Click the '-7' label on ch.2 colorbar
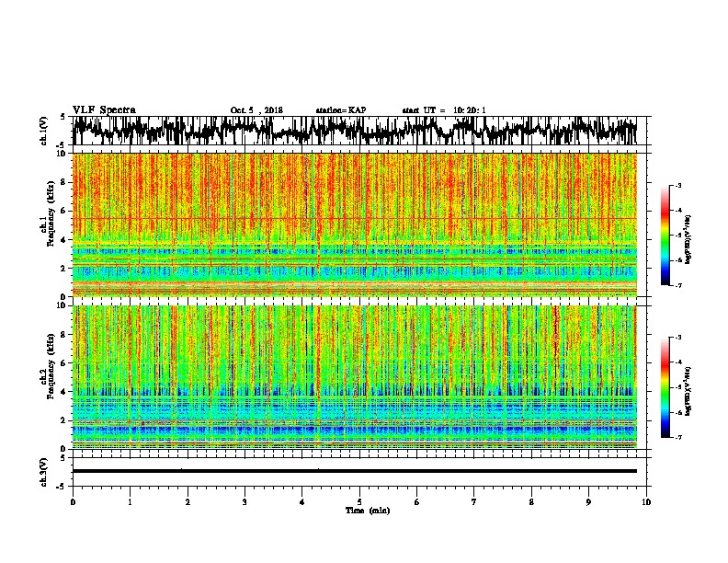 [x=677, y=437]
